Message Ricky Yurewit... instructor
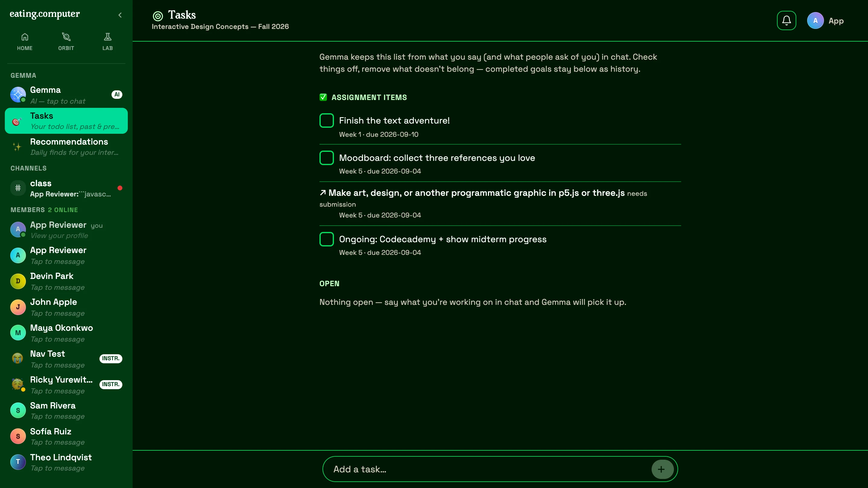 66,385
